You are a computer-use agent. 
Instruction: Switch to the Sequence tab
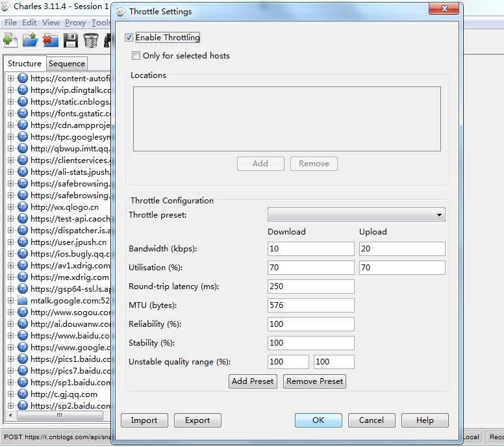tap(66, 64)
